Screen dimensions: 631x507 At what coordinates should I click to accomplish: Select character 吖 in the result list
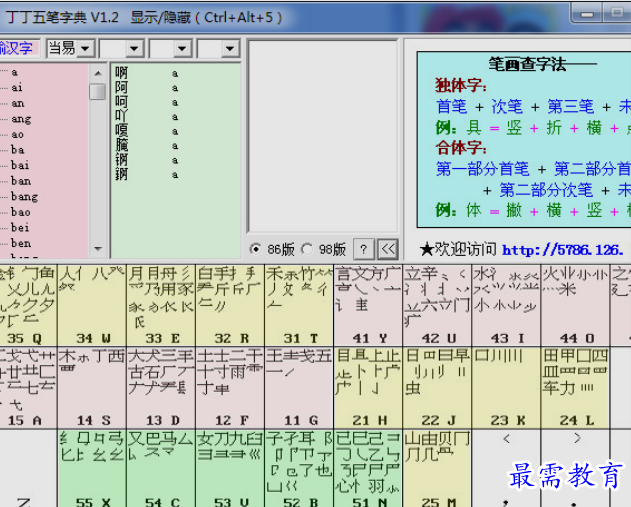(x=122, y=116)
